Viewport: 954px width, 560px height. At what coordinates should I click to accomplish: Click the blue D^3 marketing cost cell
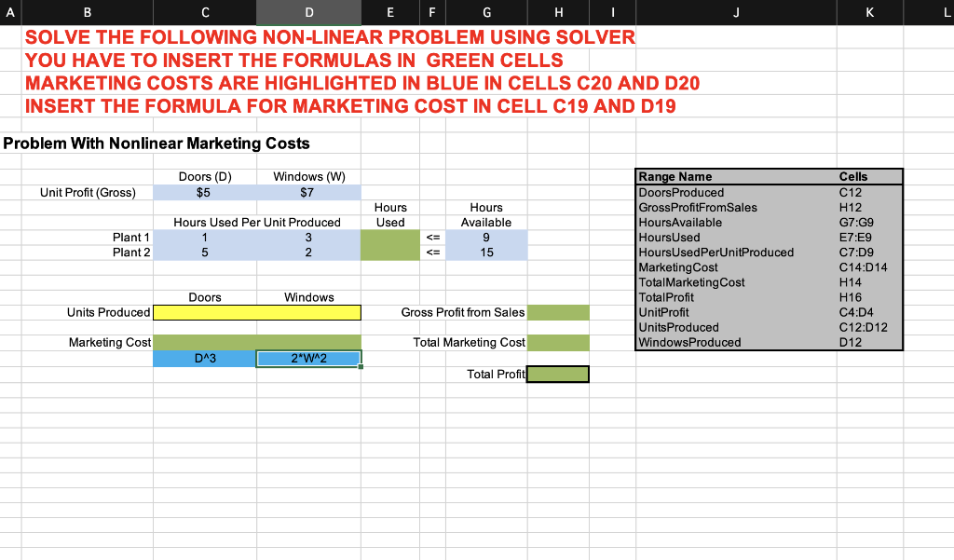click(x=204, y=358)
